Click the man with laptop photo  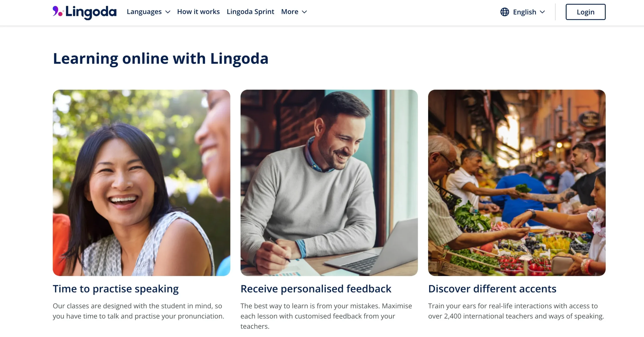click(329, 183)
